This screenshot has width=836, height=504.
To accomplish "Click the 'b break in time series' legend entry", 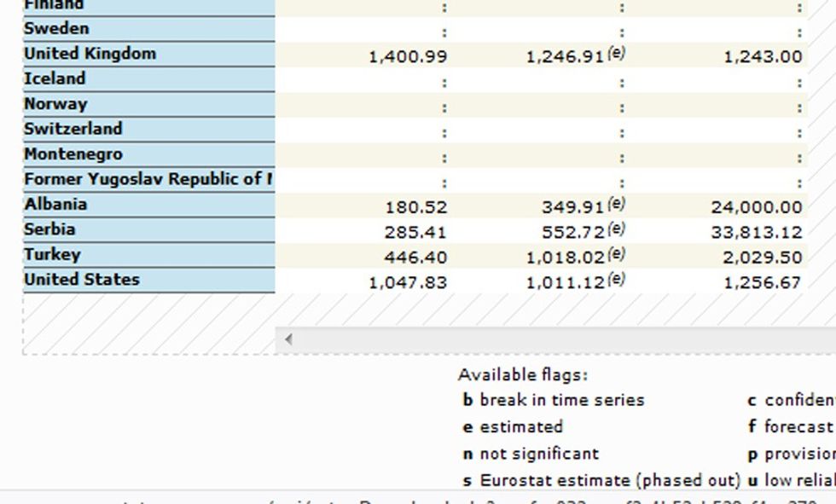I will coord(553,399).
